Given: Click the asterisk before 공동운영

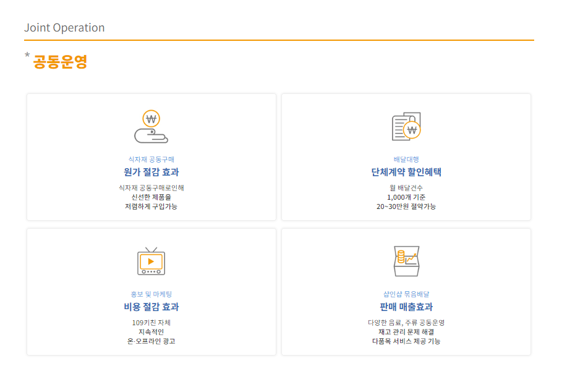Looking at the screenshot, I should click(27, 56).
